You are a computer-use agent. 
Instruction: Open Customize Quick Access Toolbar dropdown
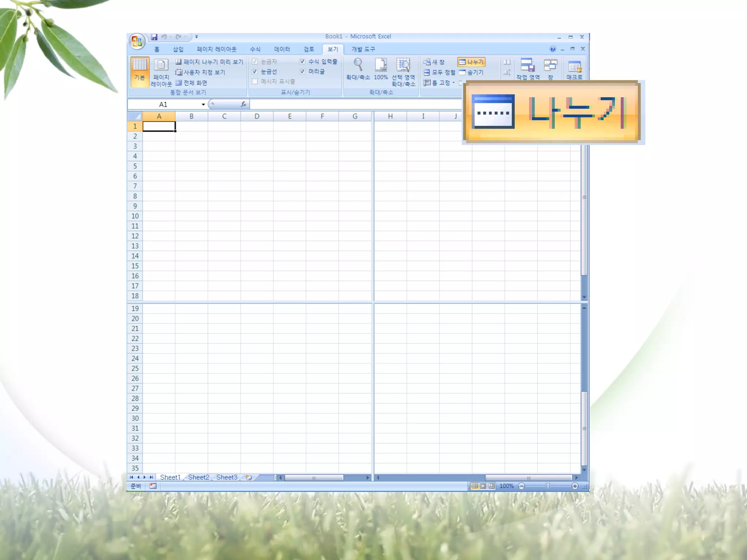pos(197,37)
